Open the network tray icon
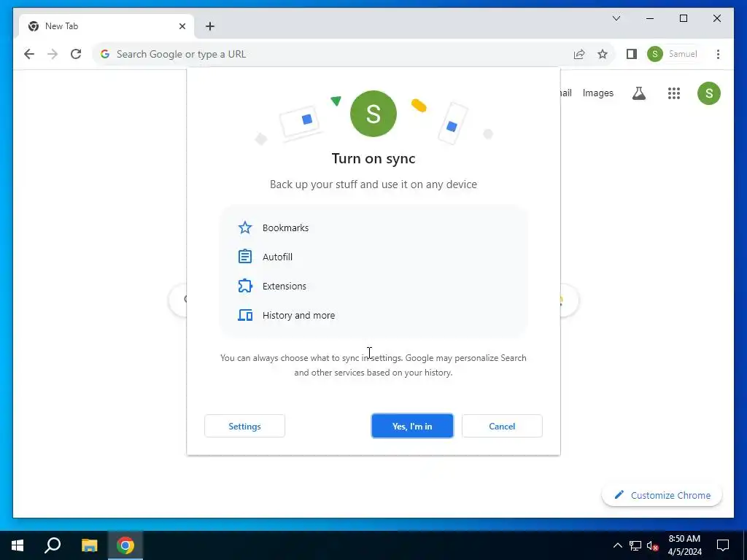 (x=635, y=545)
